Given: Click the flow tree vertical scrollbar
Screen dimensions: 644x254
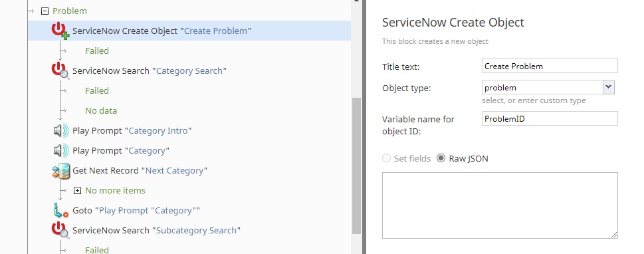Looking at the screenshot, I should 356,164.
